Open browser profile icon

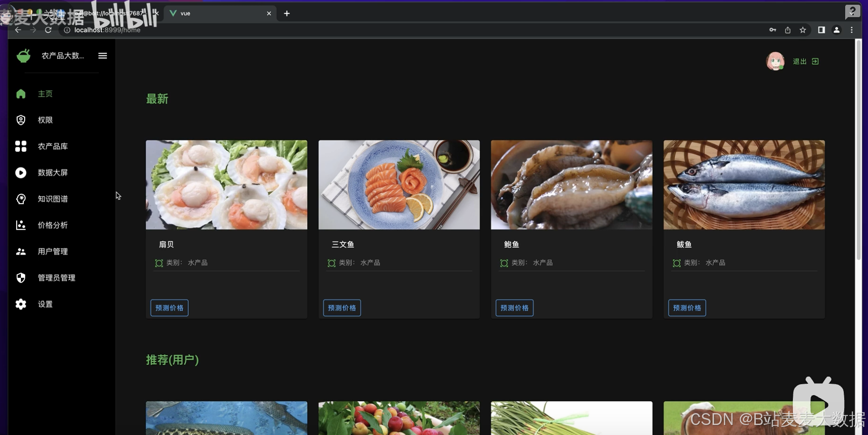[837, 30]
